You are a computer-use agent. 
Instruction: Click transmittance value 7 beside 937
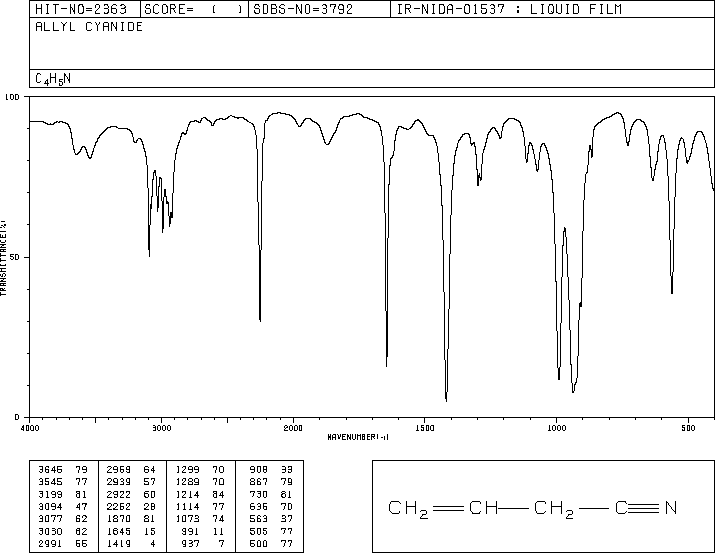point(221,544)
